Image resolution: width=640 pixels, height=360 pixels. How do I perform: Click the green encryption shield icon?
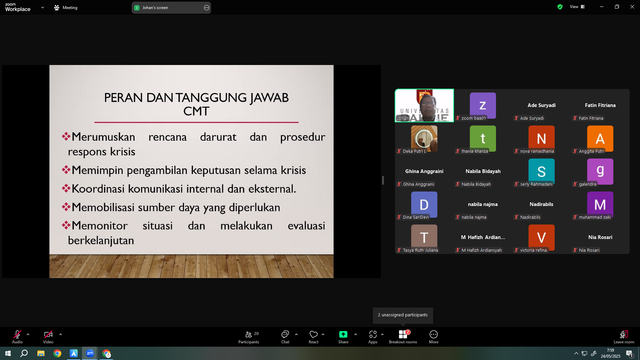click(560, 7)
